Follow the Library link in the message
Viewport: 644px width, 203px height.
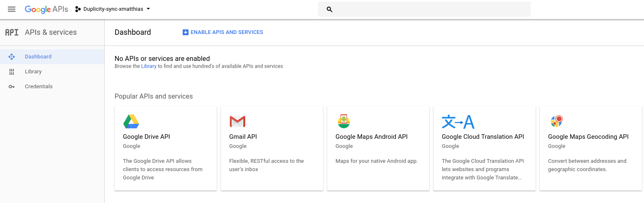click(149, 66)
